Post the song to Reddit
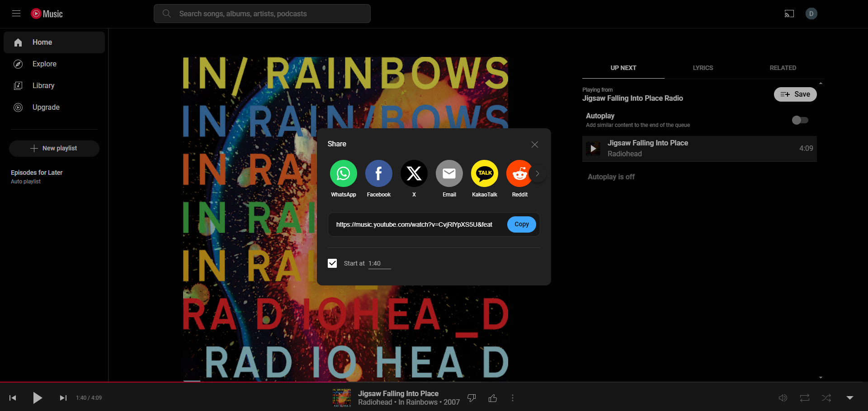The image size is (868, 411). coord(519,173)
